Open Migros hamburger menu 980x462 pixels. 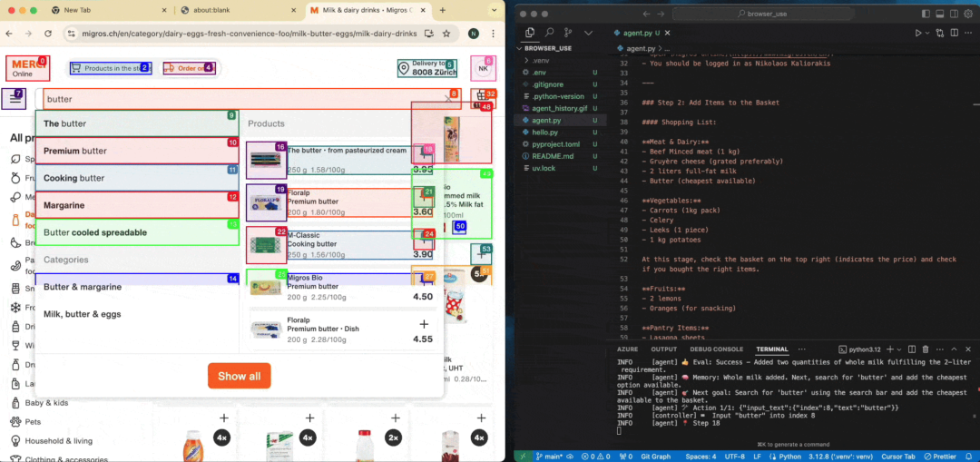click(14, 99)
